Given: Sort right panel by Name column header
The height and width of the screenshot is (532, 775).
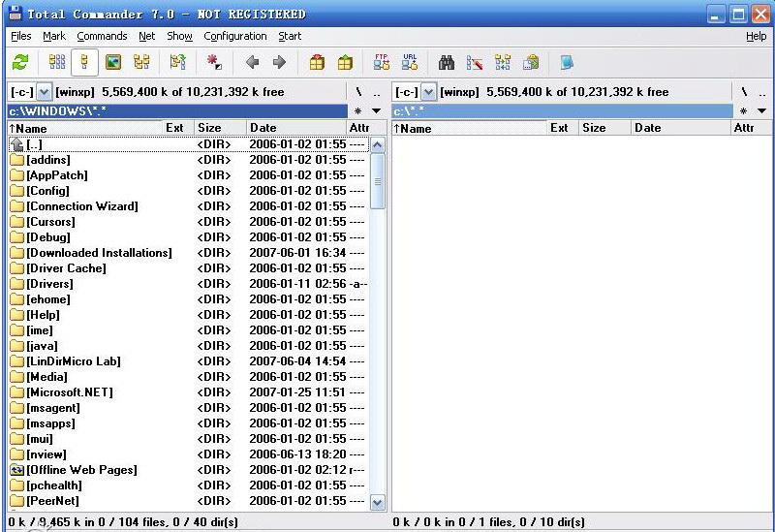Looking at the screenshot, I should click(x=469, y=128).
